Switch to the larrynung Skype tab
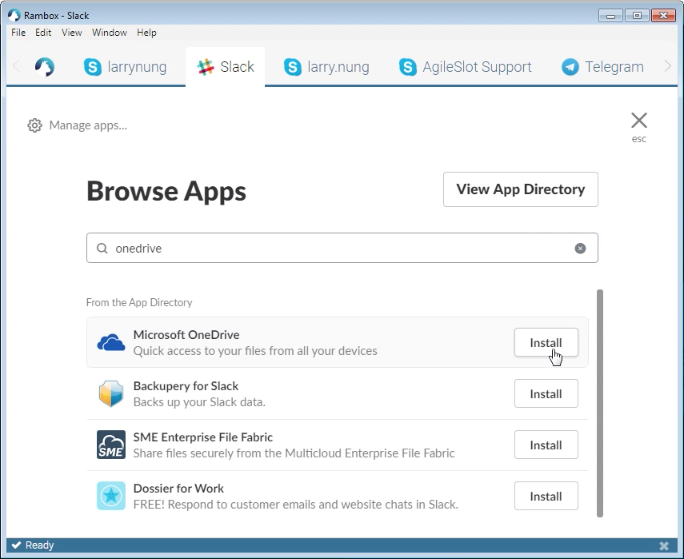 click(x=125, y=67)
